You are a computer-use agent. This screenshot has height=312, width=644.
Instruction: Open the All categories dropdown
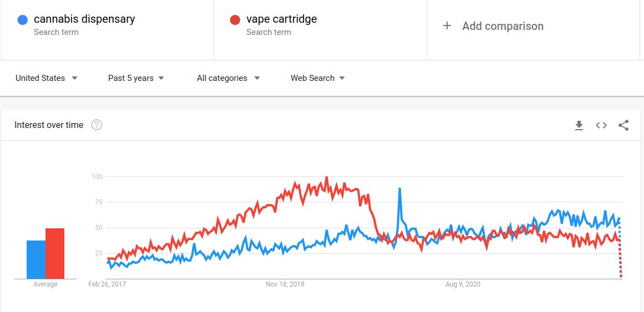point(229,78)
